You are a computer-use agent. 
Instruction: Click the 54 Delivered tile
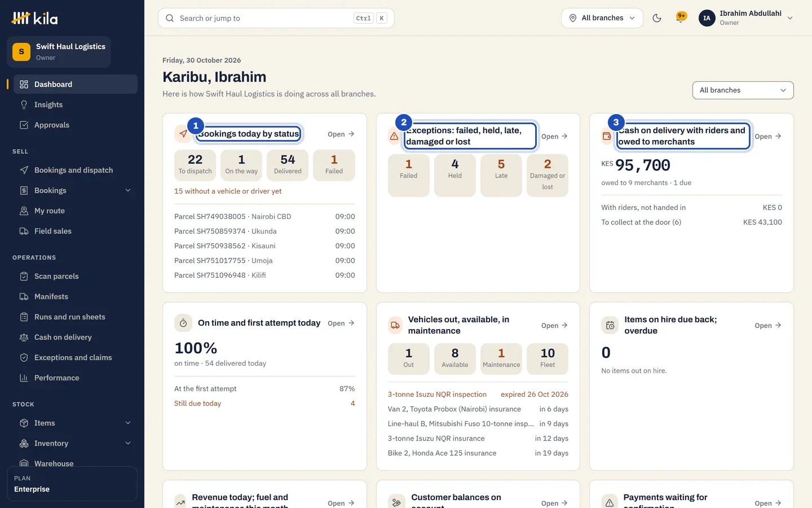pyautogui.click(x=288, y=165)
